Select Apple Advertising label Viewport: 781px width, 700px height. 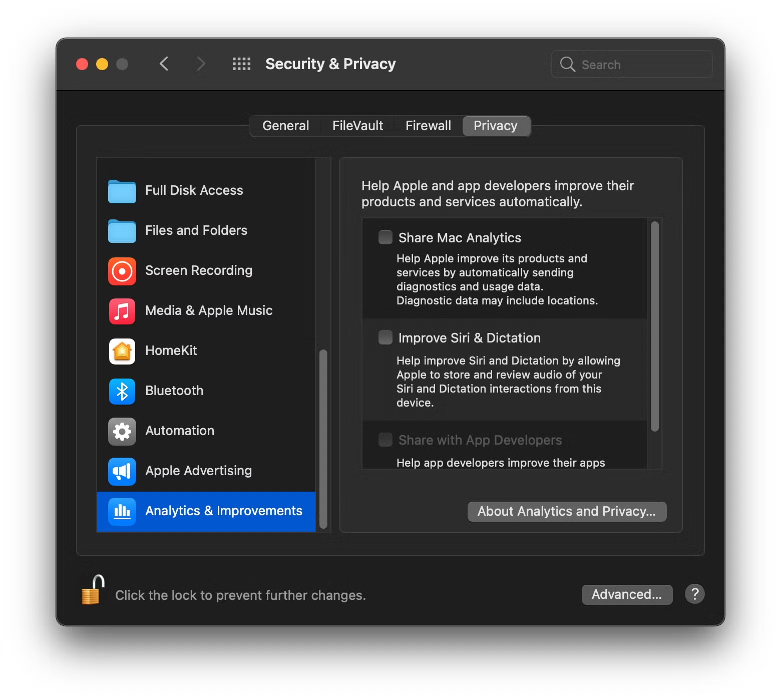click(x=199, y=471)
